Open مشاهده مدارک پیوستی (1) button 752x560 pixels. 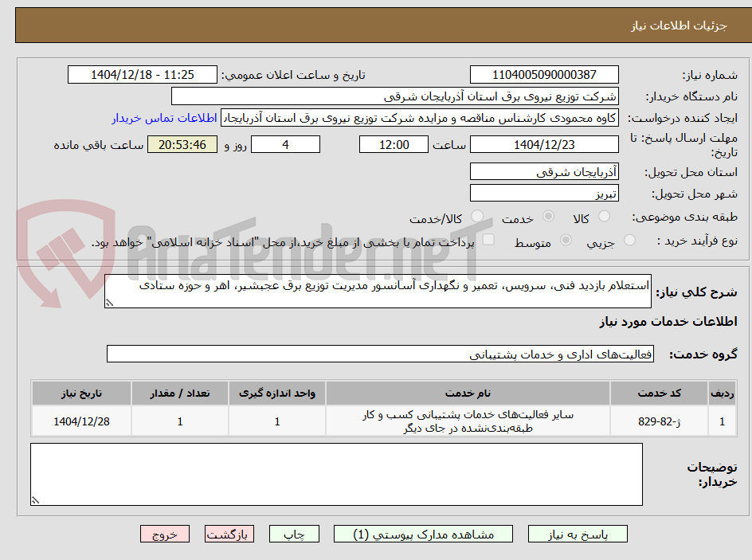(x=423, y=534)
